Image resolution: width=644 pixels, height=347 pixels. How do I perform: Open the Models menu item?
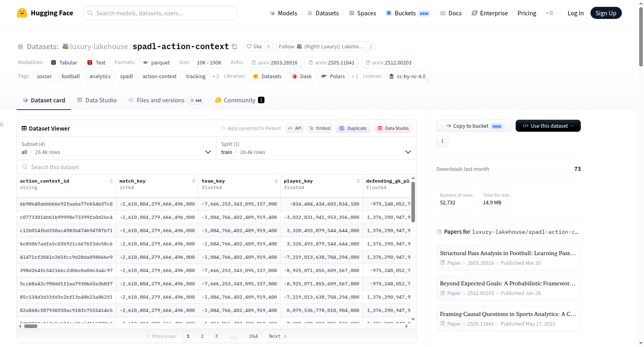coord(283,13)
